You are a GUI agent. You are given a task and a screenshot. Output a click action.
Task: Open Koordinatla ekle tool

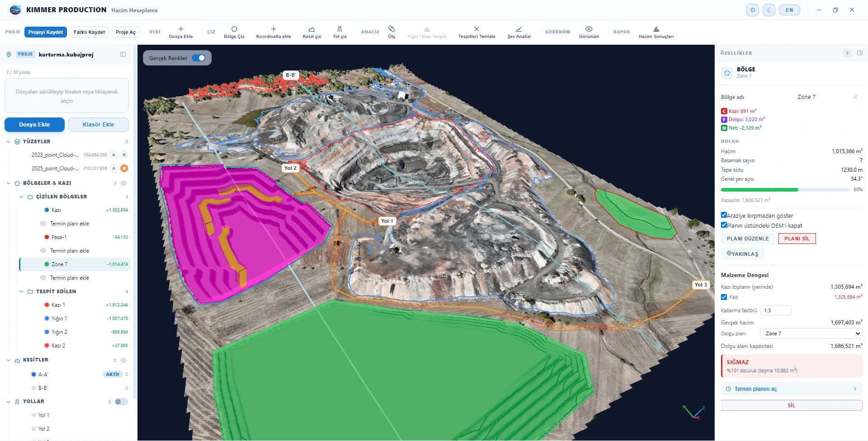click(x=273, y=32)
